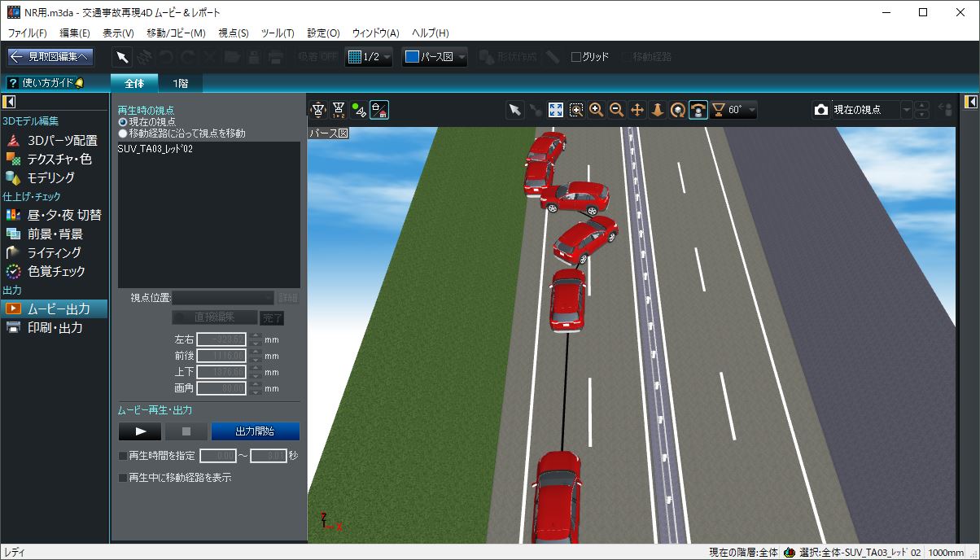The height and width of the screenshot is (560, 980).
Task: Click the orbit rotate view icon
Action: pyautogui.click(x=677, y=110)
